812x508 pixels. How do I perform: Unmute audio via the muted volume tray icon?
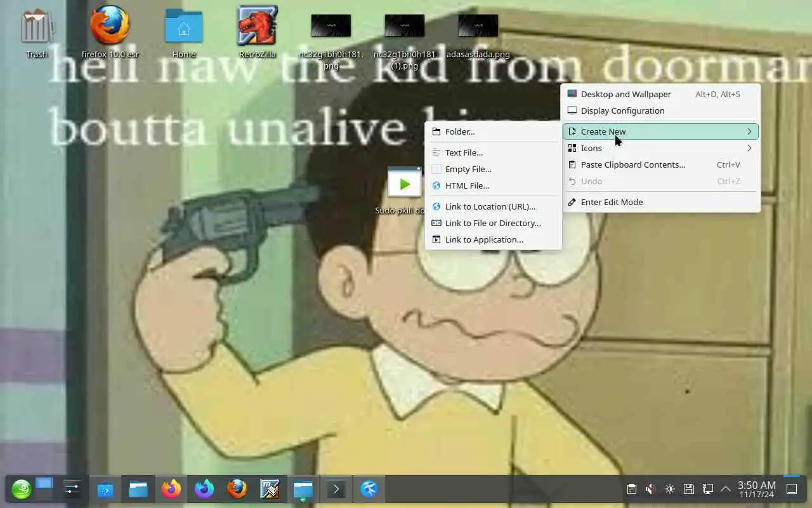point(650,489)
